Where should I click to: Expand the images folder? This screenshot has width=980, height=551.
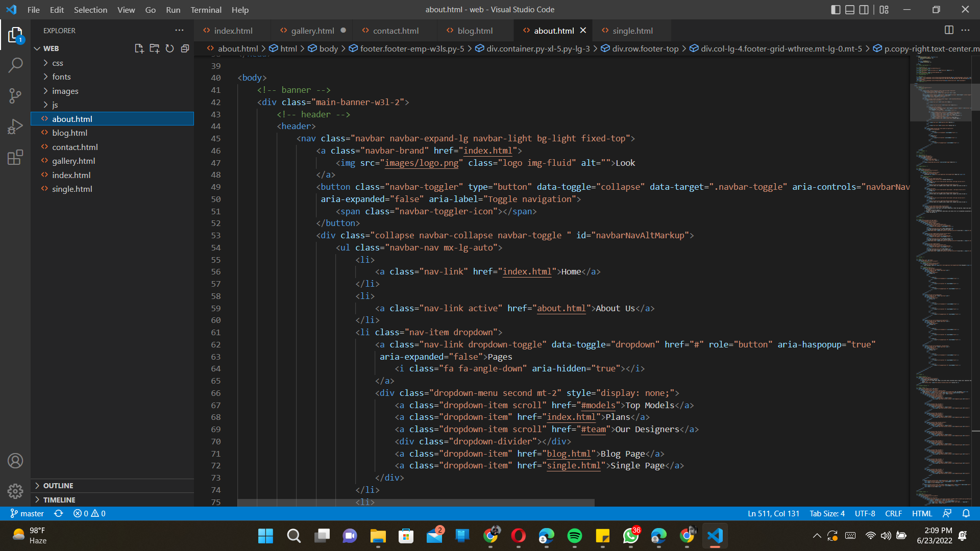pyautogui.click(x=65, y=91)
